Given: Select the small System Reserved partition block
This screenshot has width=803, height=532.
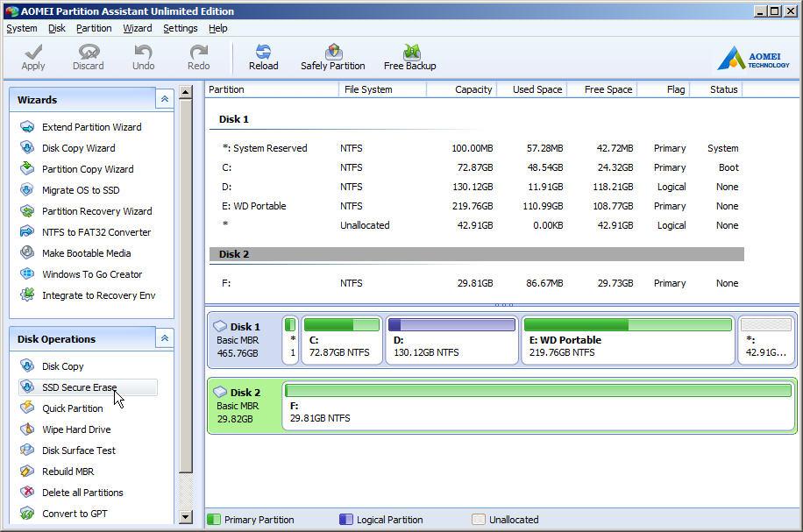Looking at the screenshot, I should 290,339.
